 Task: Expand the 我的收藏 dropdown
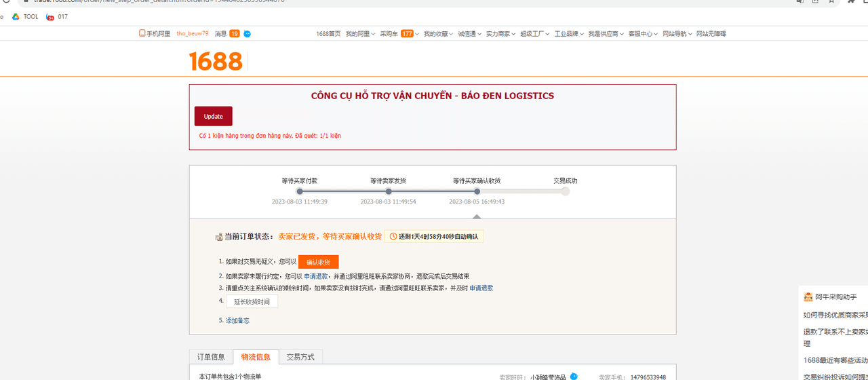pyautogui.click(x=438, y=34)
